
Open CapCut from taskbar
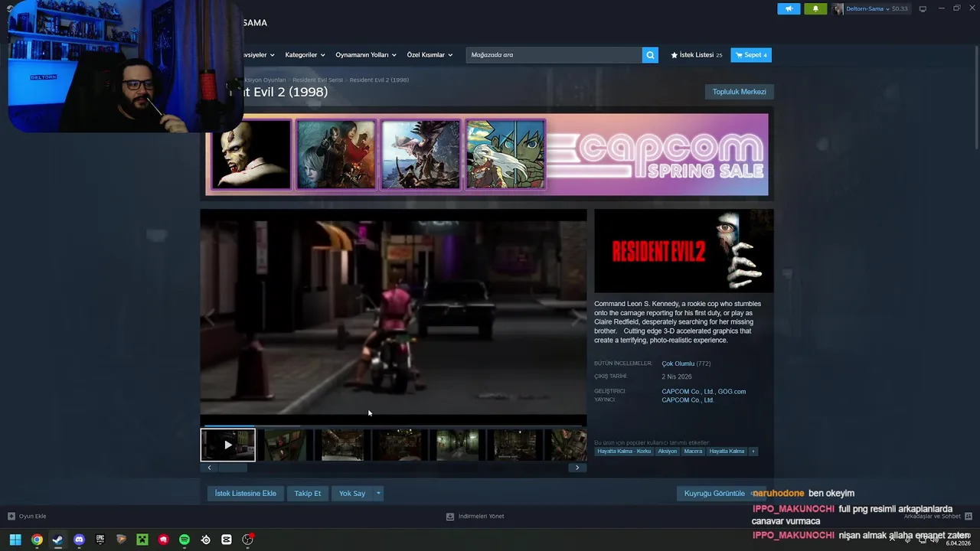point(227,540)
